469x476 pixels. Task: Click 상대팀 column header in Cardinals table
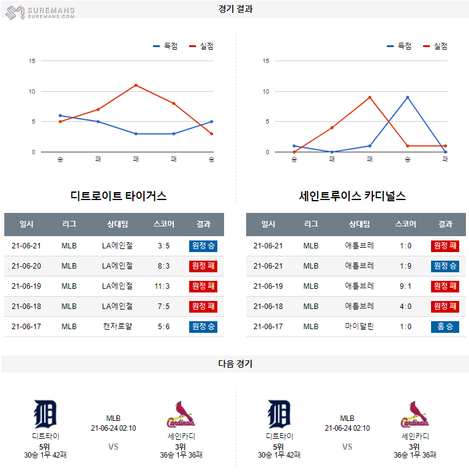pos(359,225)
